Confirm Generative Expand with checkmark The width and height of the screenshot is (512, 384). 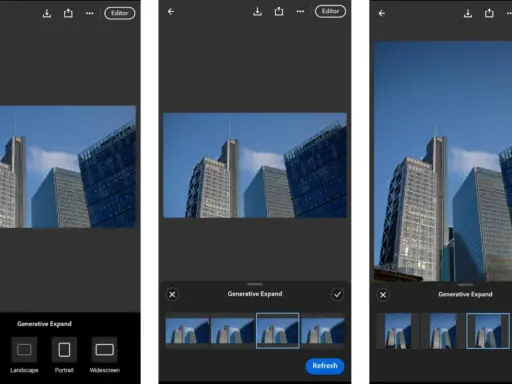[337, 294]
